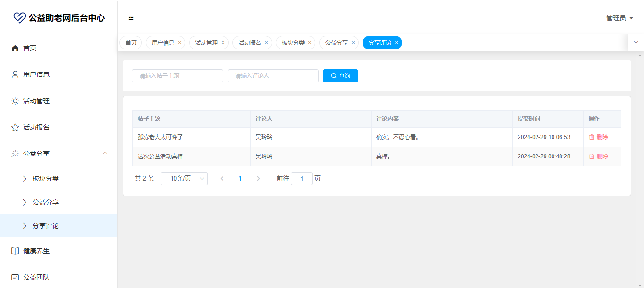This screenshot has width=644, height=288.
Task: Expand the tab list chevron at right
Action: [636, 42]
